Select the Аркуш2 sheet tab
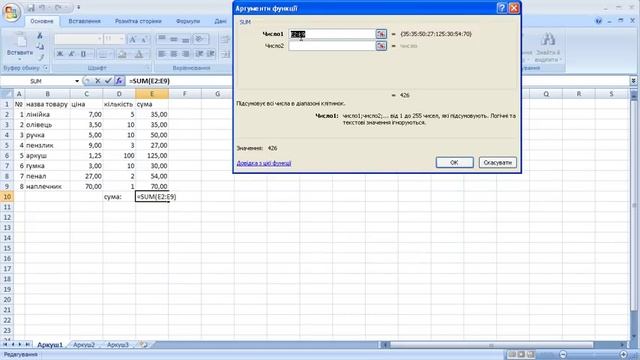640x360 pixels. coord(84,345)
